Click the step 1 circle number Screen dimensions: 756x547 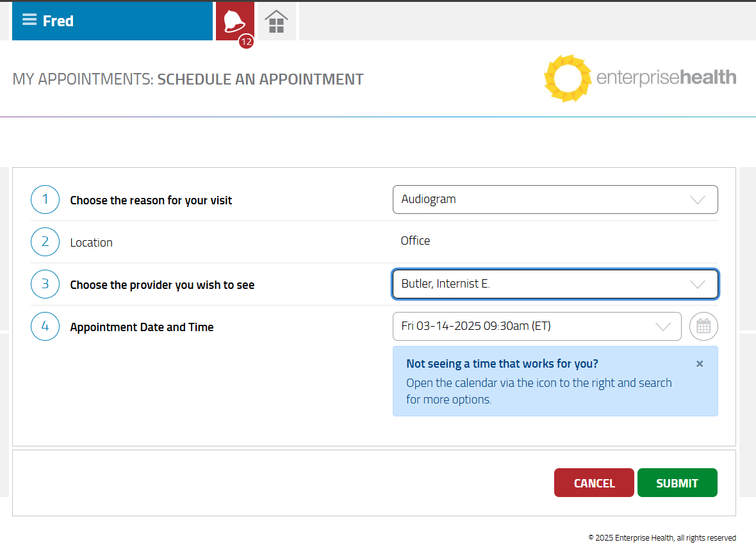point(45,200)
